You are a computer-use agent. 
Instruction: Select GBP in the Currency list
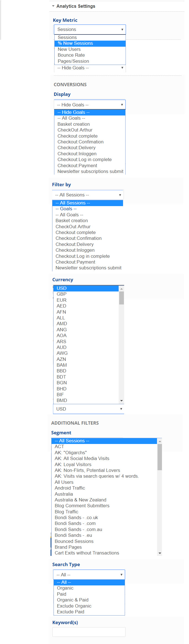62,294
